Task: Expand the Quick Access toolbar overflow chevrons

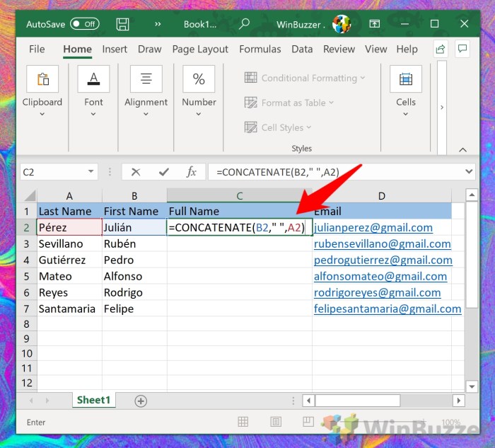Action: click(158, 24)
